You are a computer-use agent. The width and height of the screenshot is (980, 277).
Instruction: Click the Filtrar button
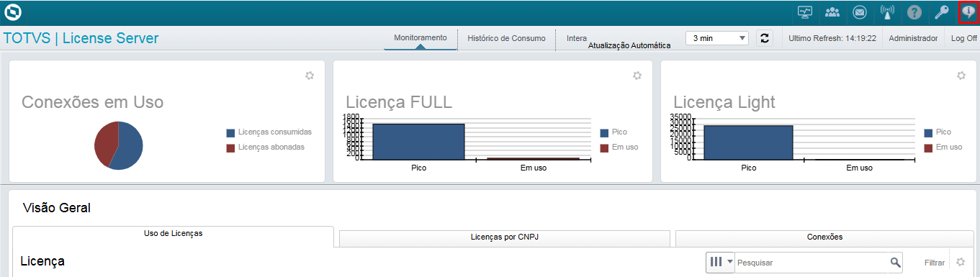point(935,263)
